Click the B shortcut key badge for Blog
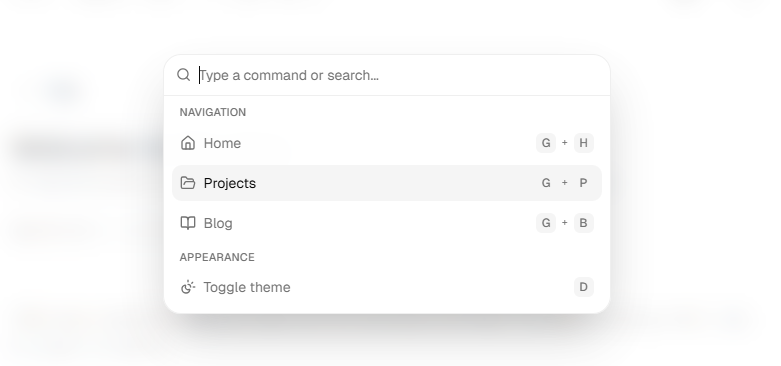 [x=583, y=223]
